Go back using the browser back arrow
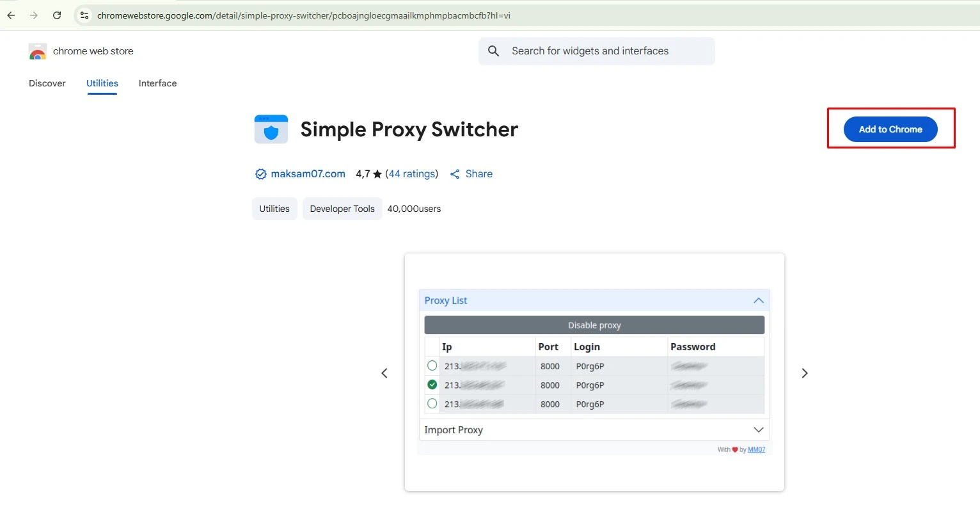 coord(11,15)
